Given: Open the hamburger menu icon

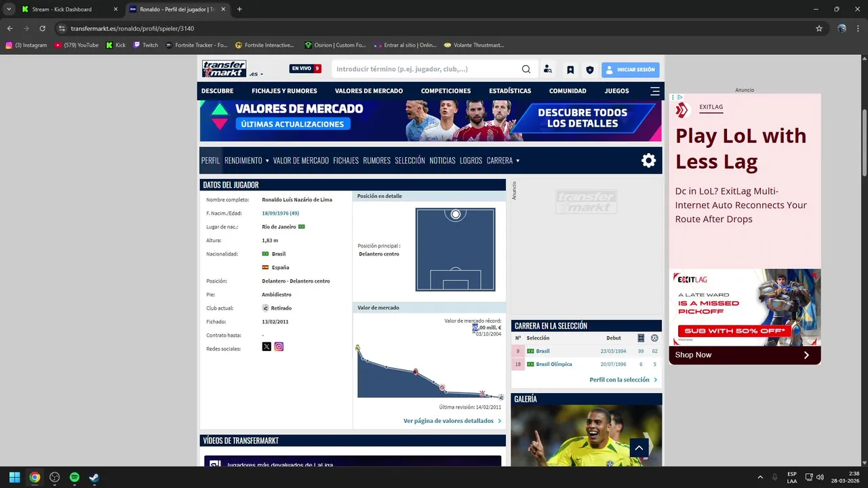Looking at the screenshot, I should 654,91.
